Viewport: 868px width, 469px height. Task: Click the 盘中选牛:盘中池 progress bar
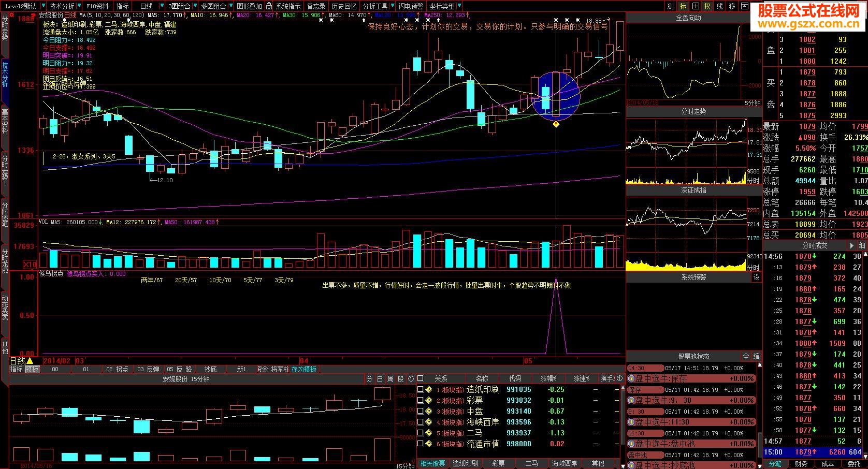691,444
